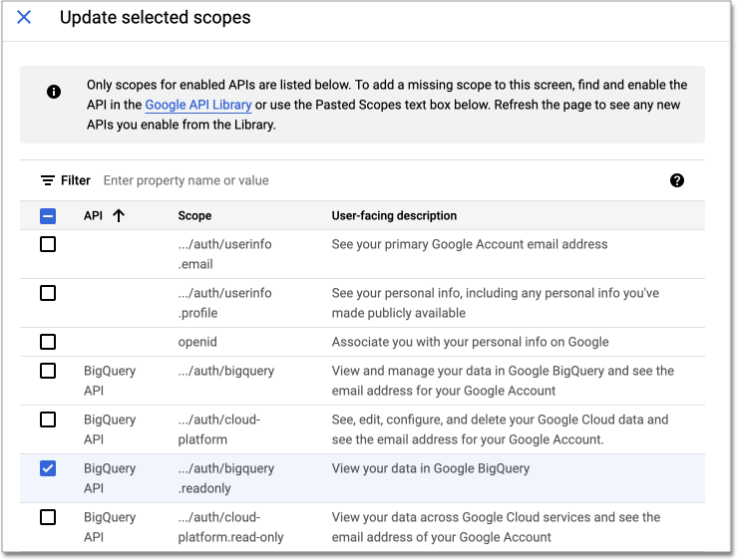Close the Update selected scopes panel
This screenshot has width=737, height=560.
(24, 18)
